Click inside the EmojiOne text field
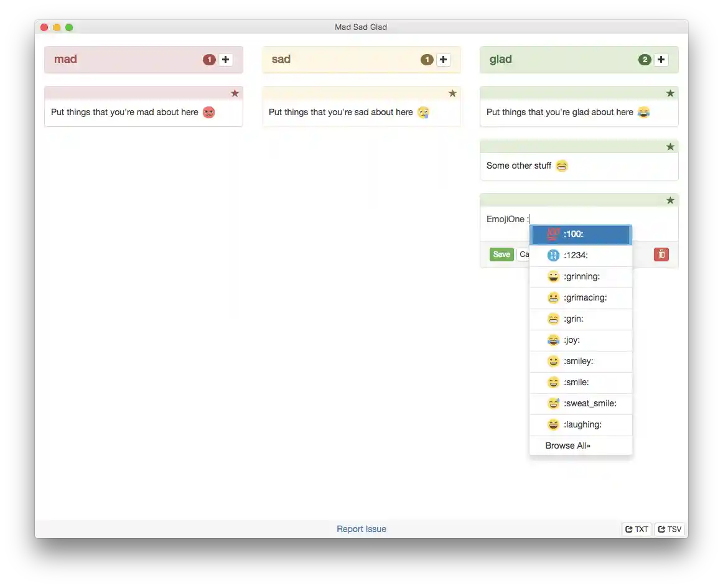The image size is (723, 588). [x=507, y=219]
